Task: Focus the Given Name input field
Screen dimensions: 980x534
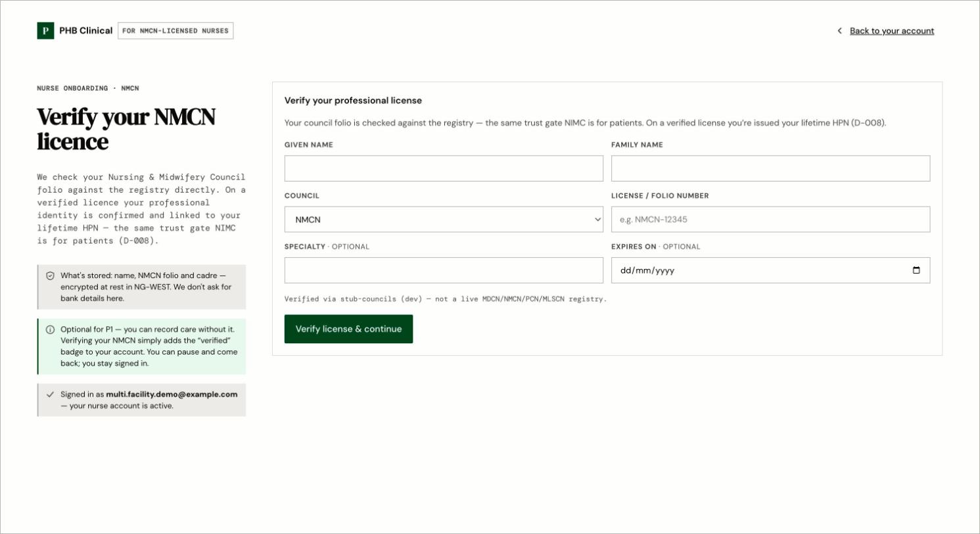Action: (444, 168)
